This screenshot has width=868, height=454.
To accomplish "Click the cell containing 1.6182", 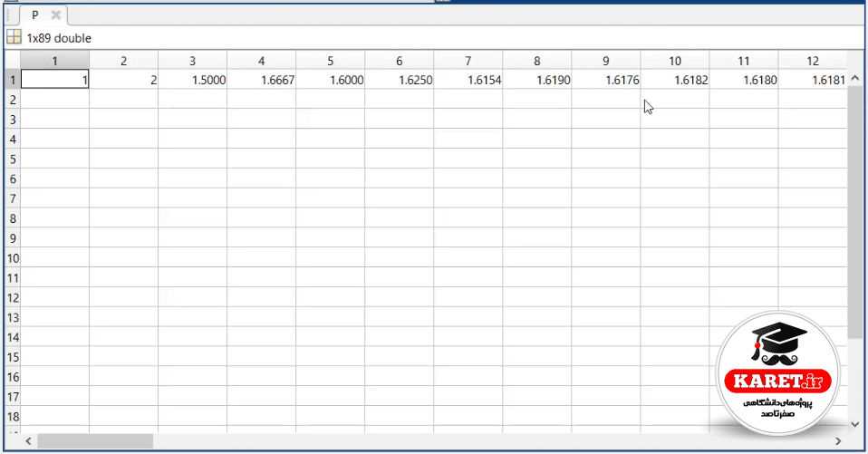I will (x=675, y=80).
